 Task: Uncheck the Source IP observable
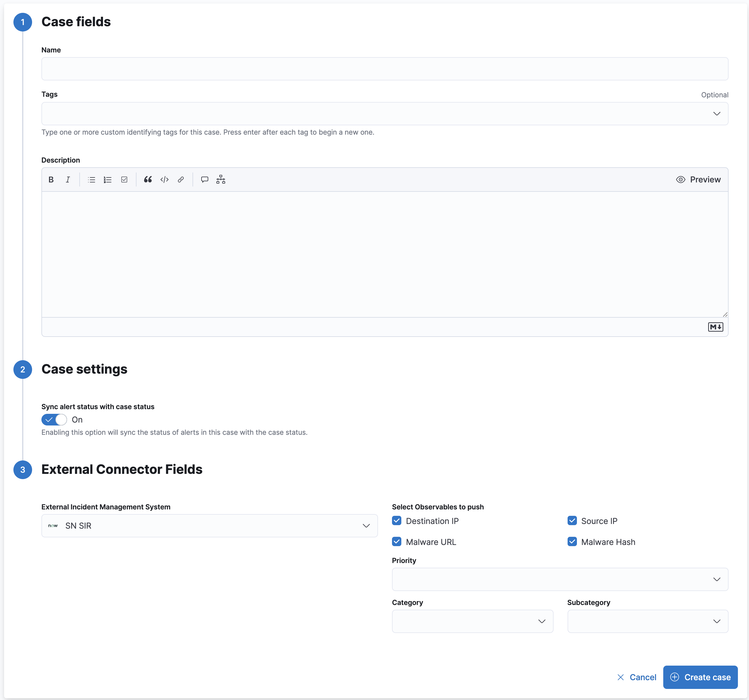[x=572, y=521]
